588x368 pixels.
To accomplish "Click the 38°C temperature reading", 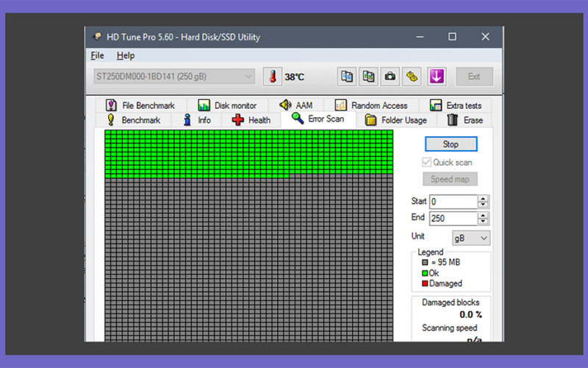I will [295, 77].
